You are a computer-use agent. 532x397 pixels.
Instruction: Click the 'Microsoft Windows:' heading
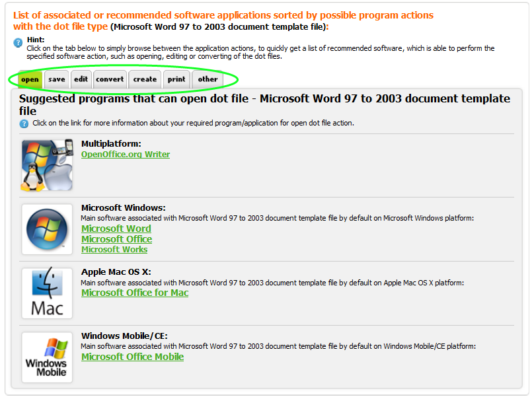tap(123, 208)
